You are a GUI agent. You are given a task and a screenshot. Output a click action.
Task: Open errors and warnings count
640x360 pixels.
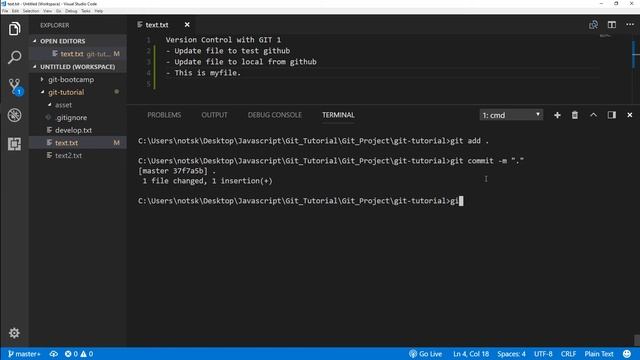pos(79,354)
